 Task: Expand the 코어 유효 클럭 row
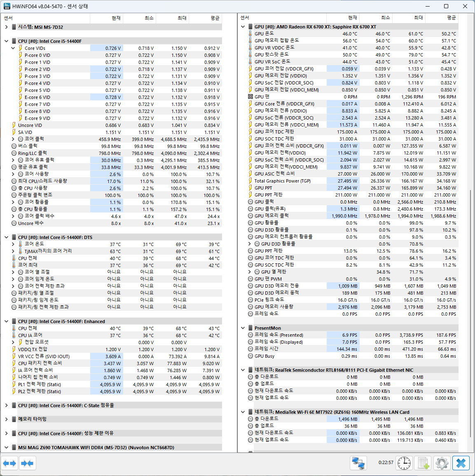point(13,160)
